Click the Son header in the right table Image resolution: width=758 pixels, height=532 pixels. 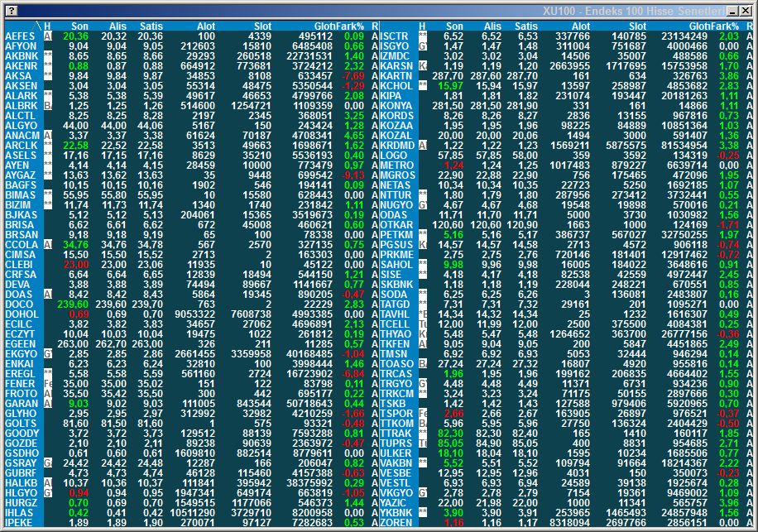pyautogui.click(x=454, y=26)
